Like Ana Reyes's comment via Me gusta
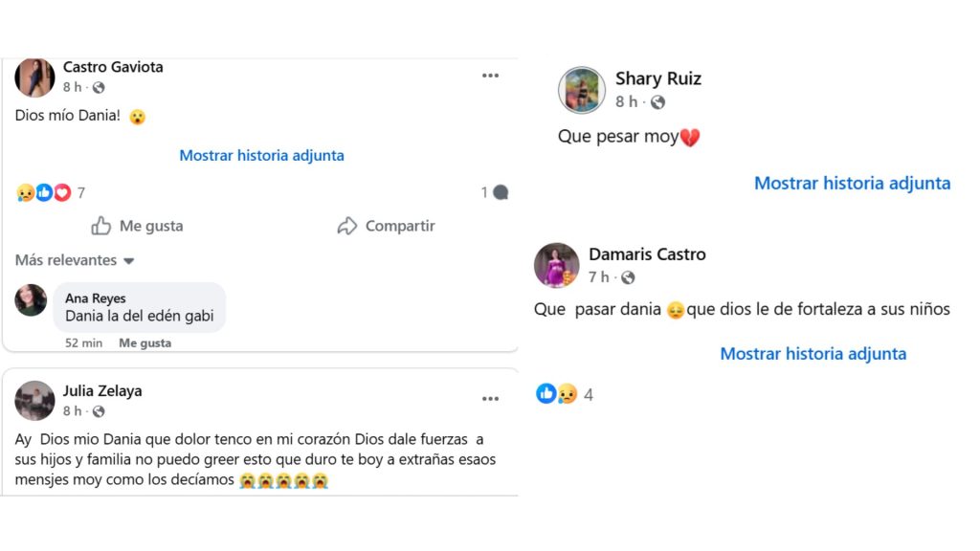Viewport: 980px width, 551px height. (144, 342)
